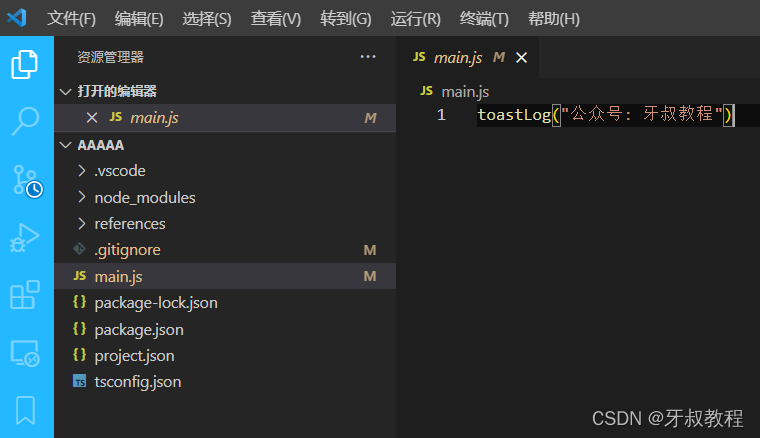
Task: Open the 转到(G) menu
Action: click(x=346, y=19)
